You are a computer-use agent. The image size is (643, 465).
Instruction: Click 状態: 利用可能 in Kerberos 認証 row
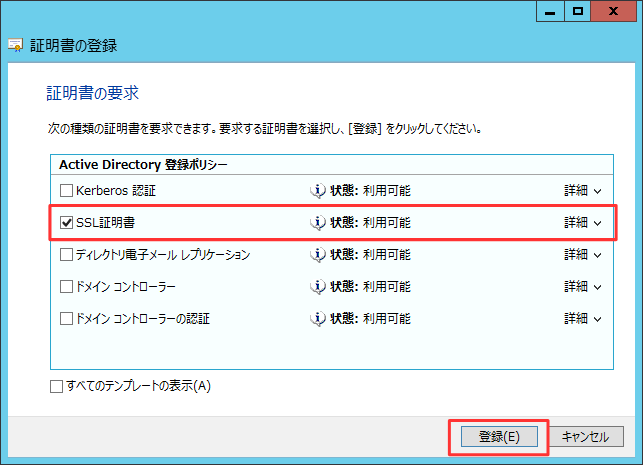[x=370, y=191]
